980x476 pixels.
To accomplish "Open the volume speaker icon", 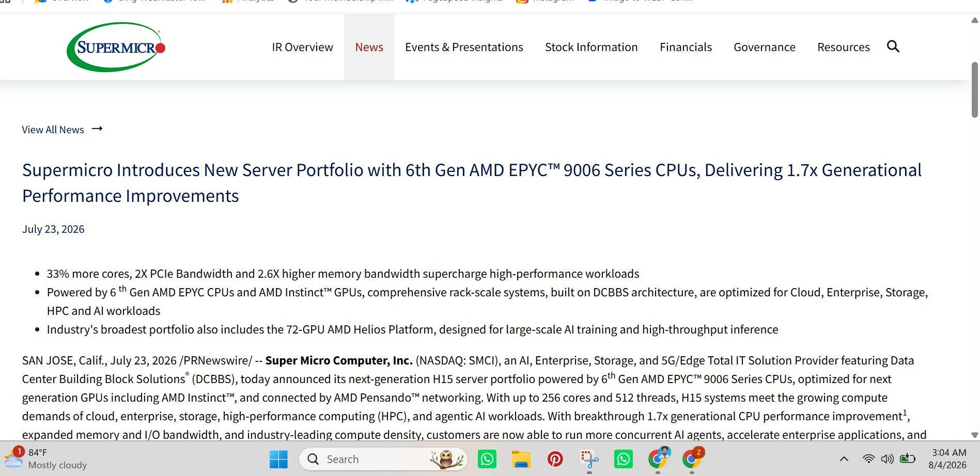I will pyautogui.click(x=888, y=459).
